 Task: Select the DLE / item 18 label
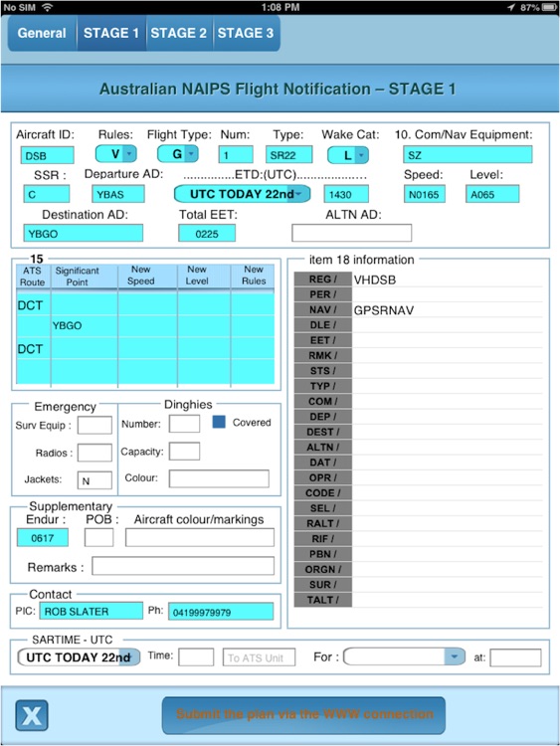click(323, 325)
